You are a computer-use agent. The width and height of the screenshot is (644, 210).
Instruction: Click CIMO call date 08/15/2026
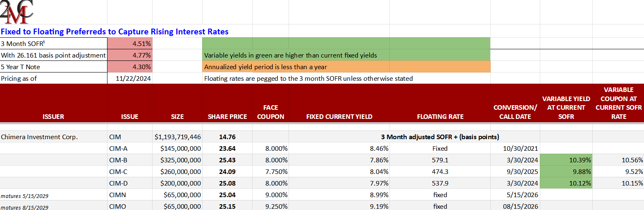click(x=515, y=206)
